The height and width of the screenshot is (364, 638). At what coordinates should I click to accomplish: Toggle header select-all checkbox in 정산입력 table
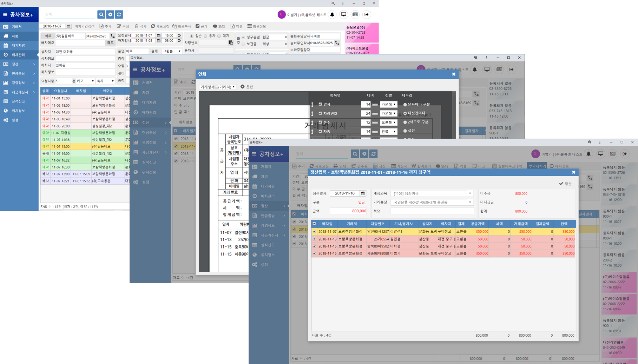pos(314,224)
